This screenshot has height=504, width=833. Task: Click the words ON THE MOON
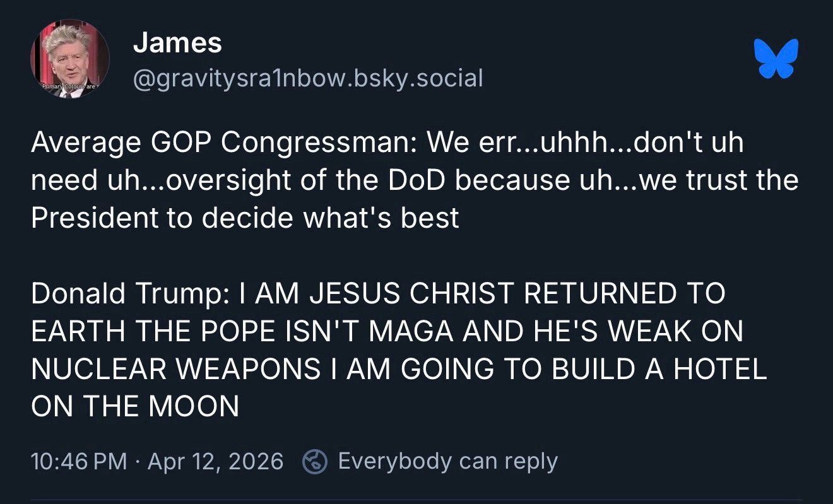135,407
